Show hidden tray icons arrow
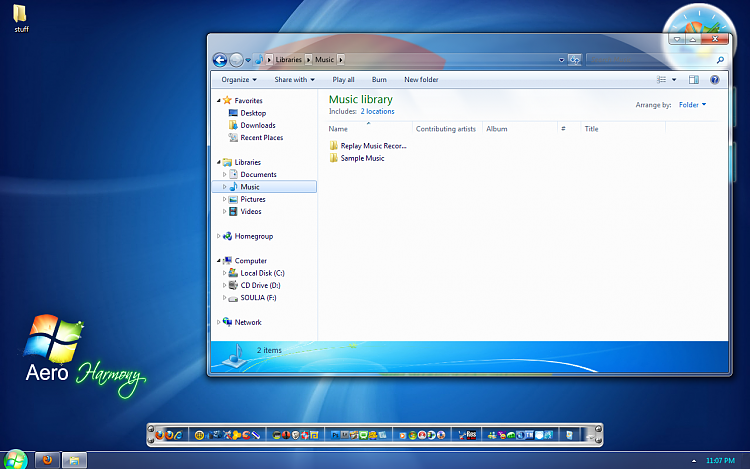 tap(694, 461)
